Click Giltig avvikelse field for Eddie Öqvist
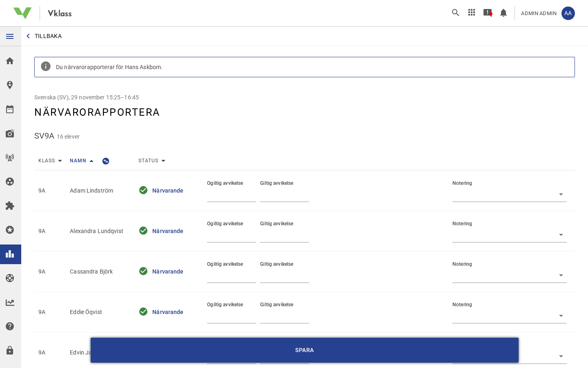 [x=285, y=316]
